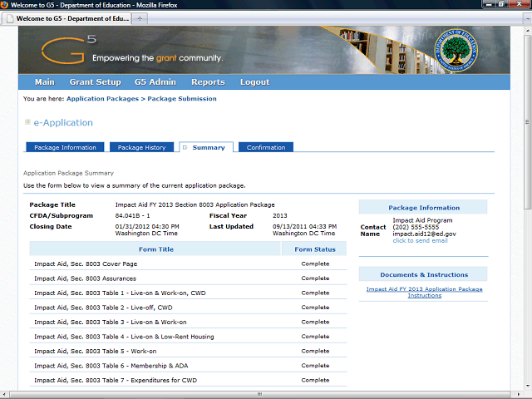Open Impact Aid FY 2013 Application Package Instructions

(424, 292)
